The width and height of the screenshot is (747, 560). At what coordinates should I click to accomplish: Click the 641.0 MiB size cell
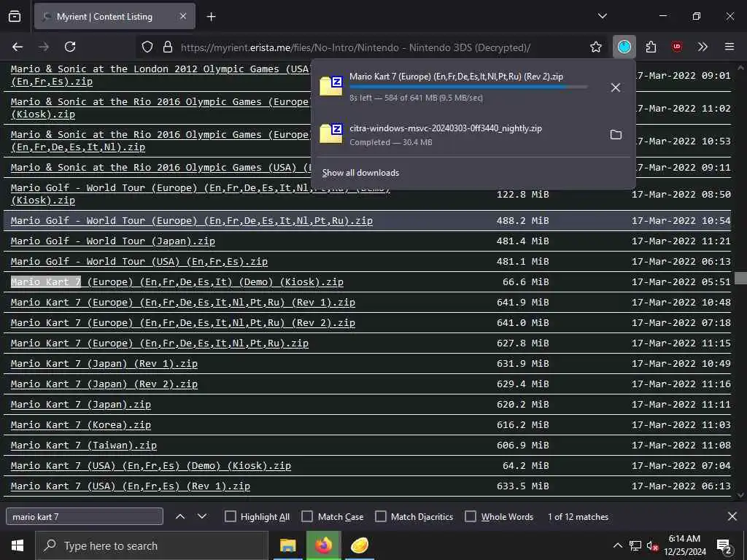[522, 323]
